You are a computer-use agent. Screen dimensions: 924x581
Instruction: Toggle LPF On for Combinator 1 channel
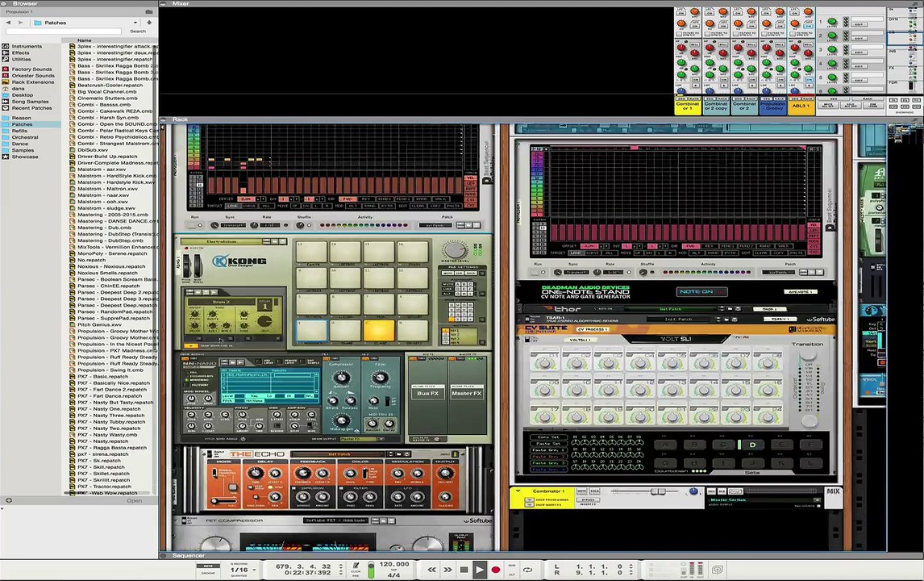click(681, 13)
